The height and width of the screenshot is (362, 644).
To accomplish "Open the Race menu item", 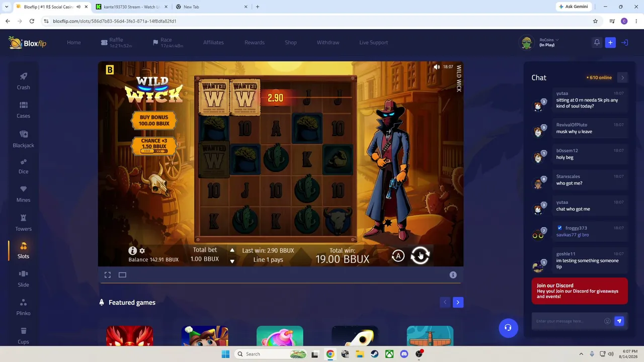I will 168,43.
